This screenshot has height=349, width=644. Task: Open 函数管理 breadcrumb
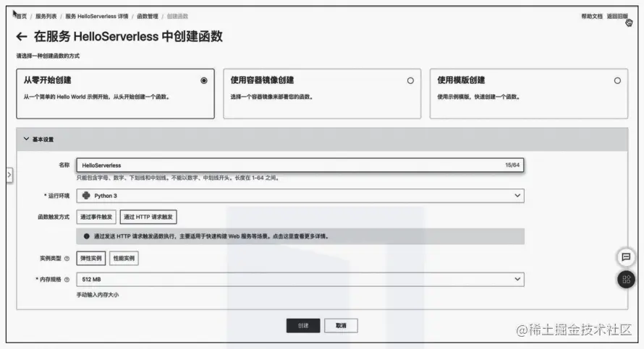[148, 17]
